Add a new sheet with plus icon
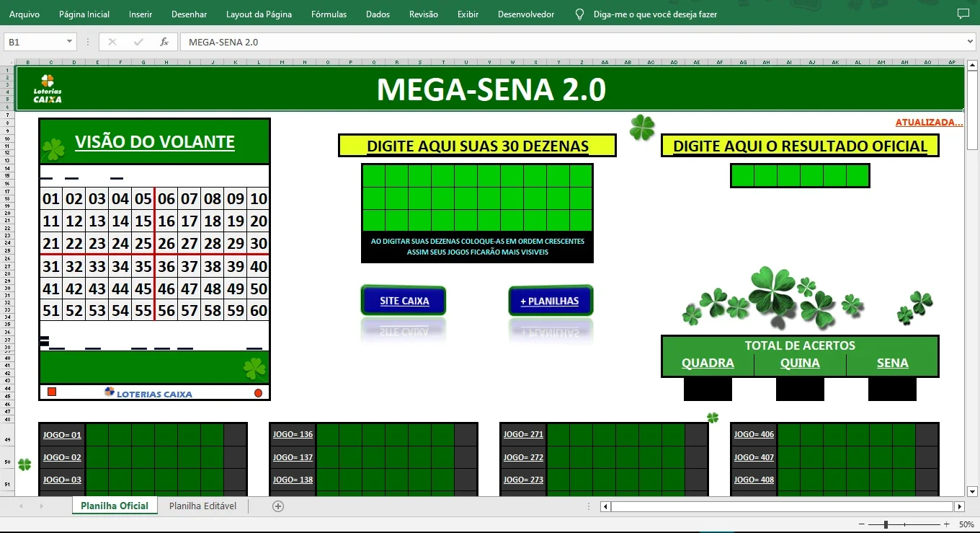 tap(278, 506)
